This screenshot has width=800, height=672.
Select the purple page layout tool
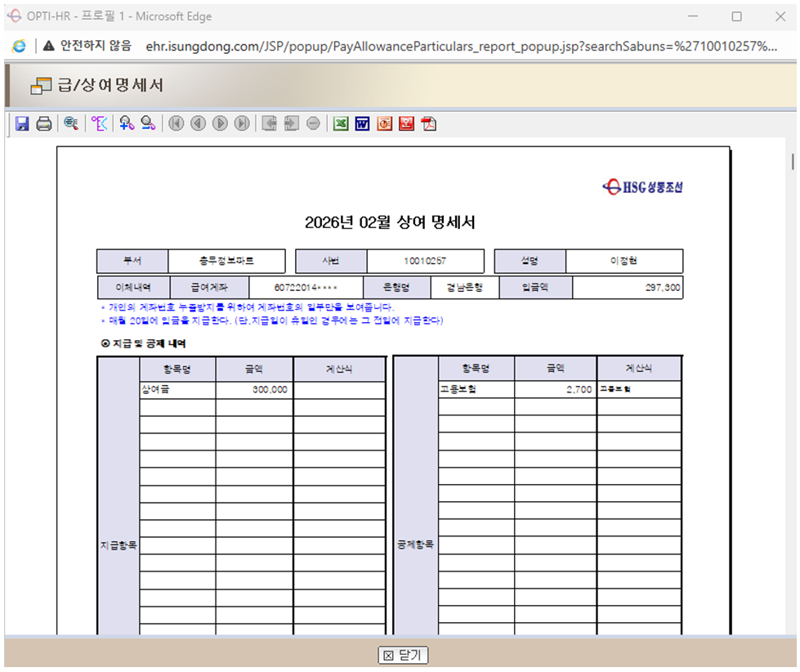tap(100, 123)
